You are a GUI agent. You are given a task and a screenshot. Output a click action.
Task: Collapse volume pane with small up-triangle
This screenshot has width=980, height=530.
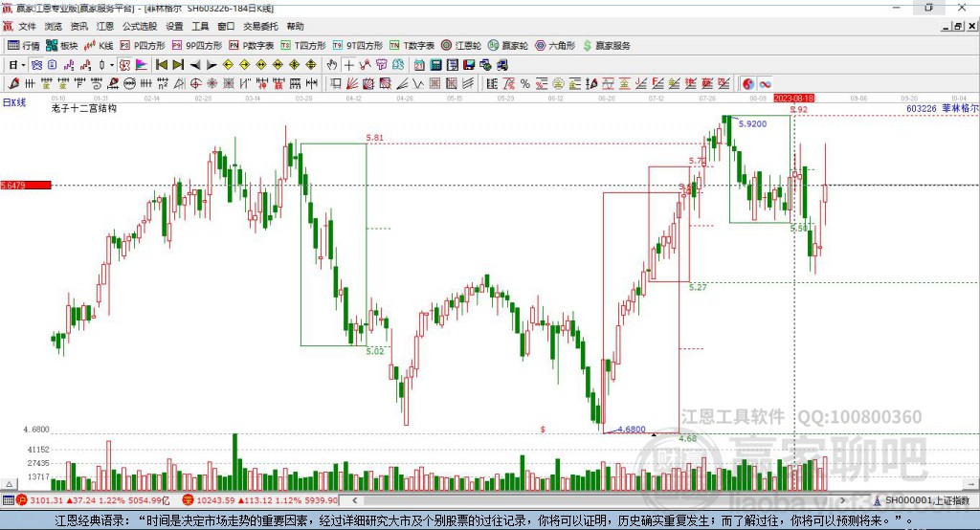pyautogui.click(x=10, y=484)
